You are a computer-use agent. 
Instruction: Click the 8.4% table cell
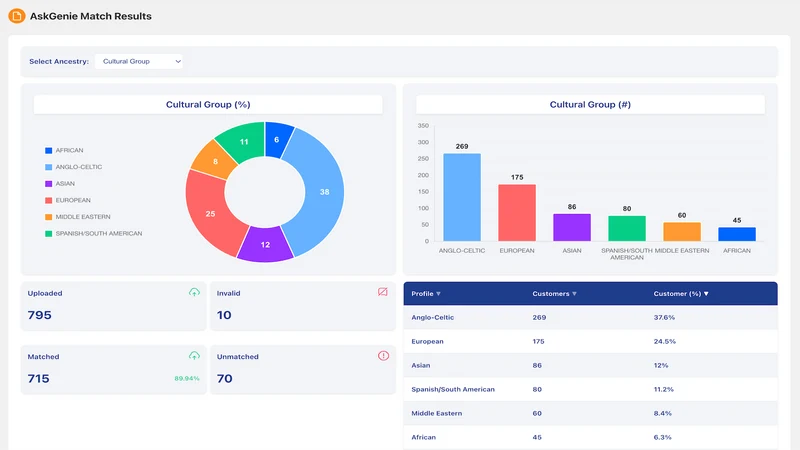[x=663, y=413]
